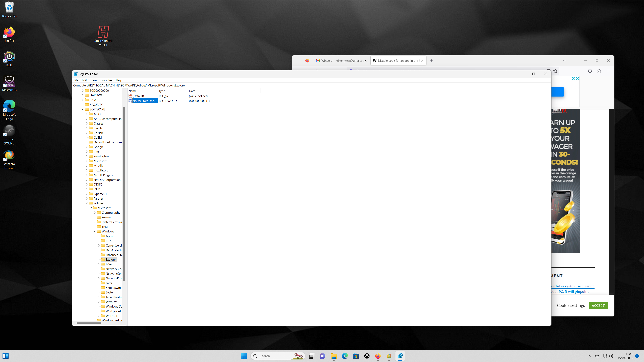The image size is (644, 362).
Task: Open Registry Editor taskbar icon
Action: [400, 356]
